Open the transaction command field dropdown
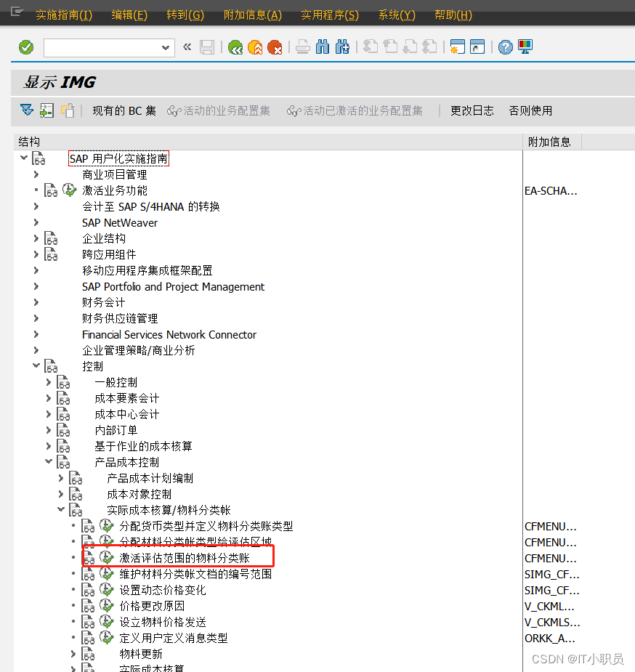This screenshot has height=672, width=635. click(x=166, y=47)
